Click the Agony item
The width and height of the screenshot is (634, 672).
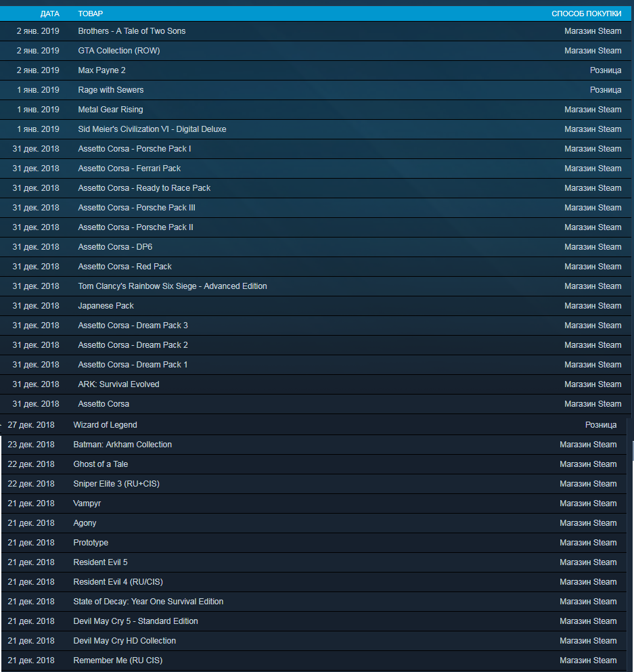click(x=85, y=523)
